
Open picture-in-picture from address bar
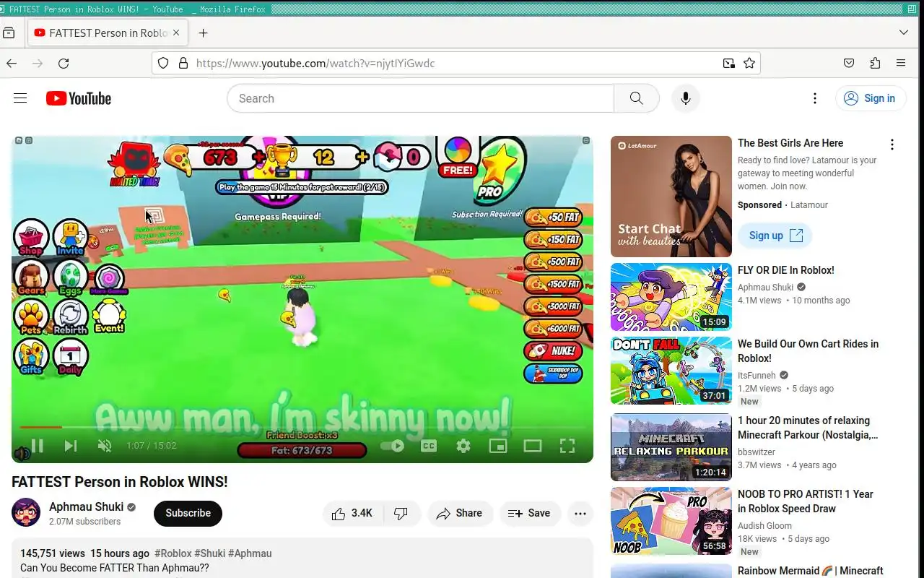(729, 64)
